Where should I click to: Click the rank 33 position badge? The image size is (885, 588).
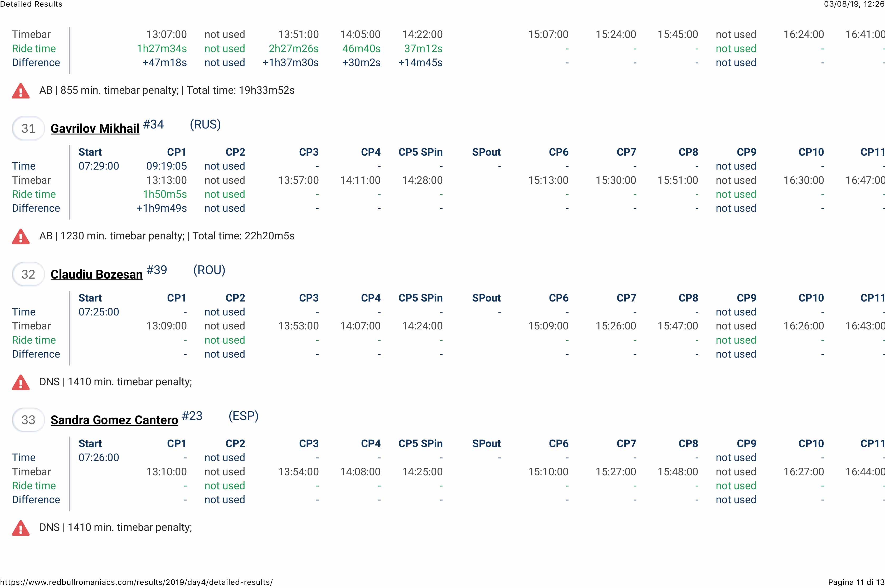(x=28, y=420)
